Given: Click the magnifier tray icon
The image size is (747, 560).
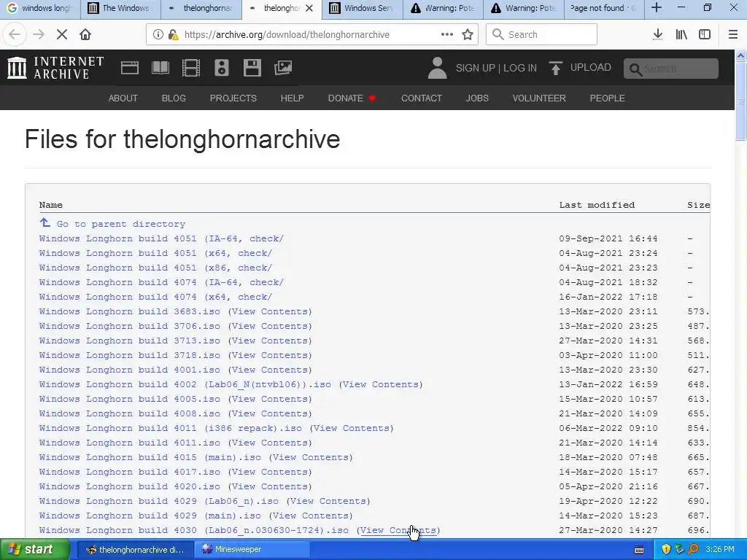Looking at the screenshot, I should pos(693,549).
